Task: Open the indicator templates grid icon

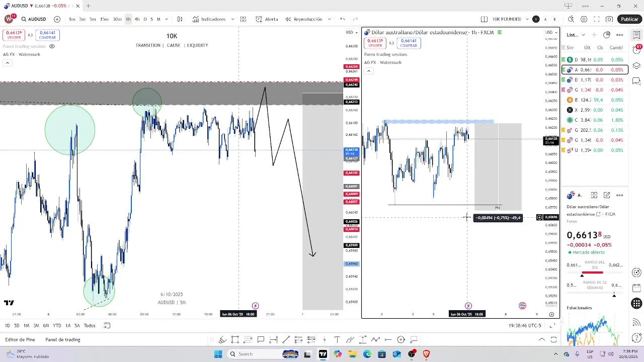Action: 243,19
